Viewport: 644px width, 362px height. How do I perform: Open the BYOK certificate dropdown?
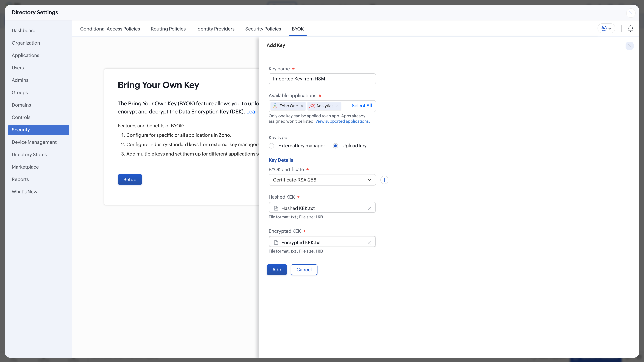[x=322, y=180]
